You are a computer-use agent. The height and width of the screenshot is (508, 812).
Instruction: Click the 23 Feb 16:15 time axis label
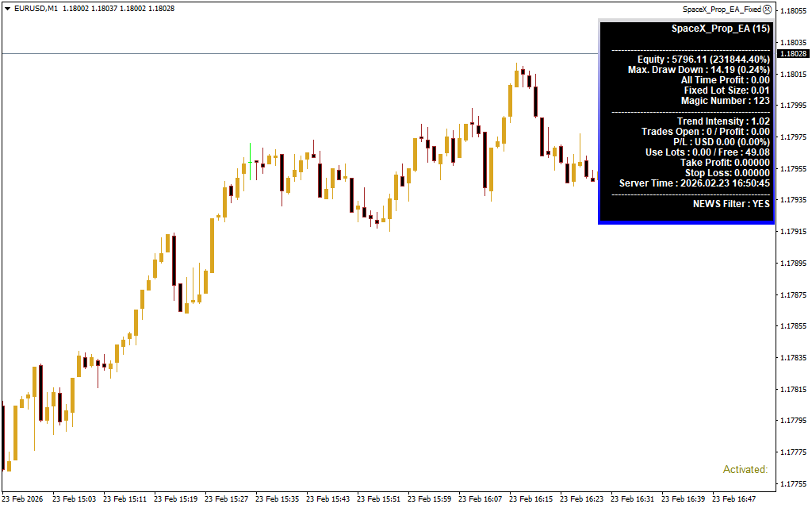[x=532, y=499]
